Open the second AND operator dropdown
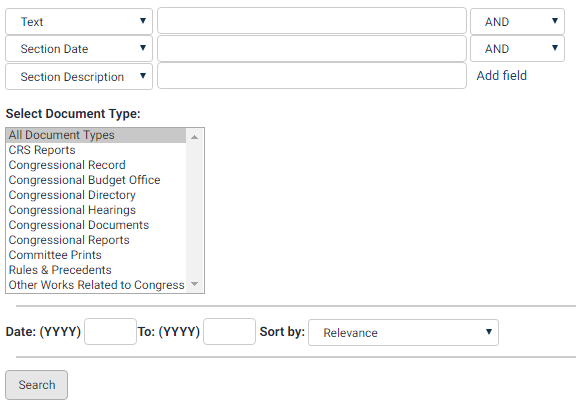 coord(517,49)
